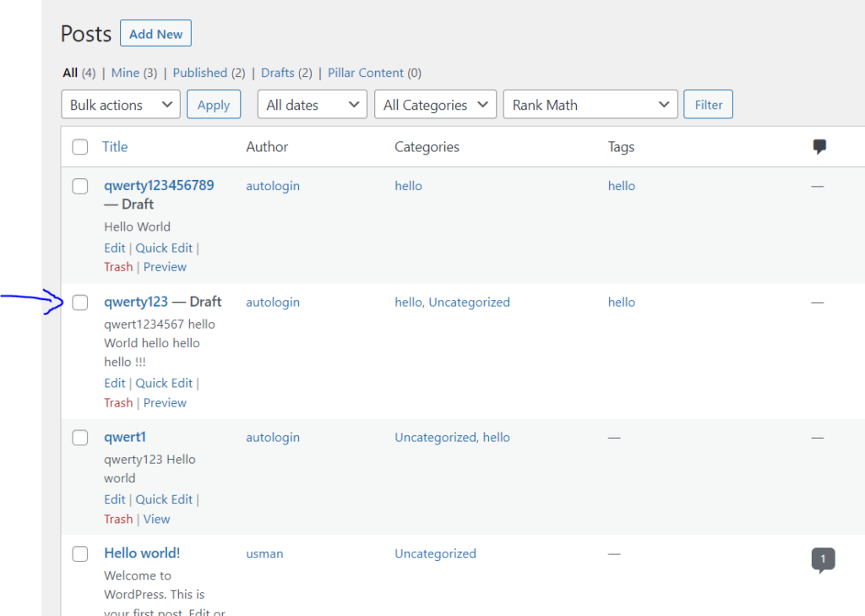The height and width of the screenshot is (616, 865).
Task: Check the box for qwerty123456789 draft post
Action: click(80, 186)
